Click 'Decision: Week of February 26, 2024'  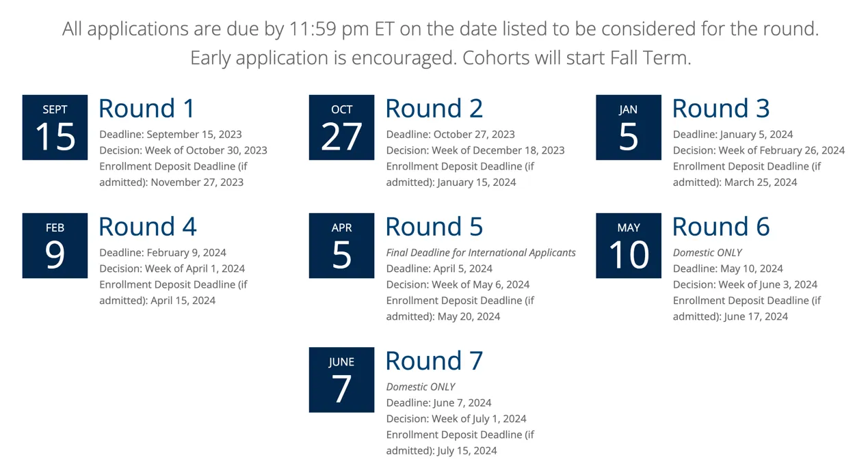coord(759,150)
